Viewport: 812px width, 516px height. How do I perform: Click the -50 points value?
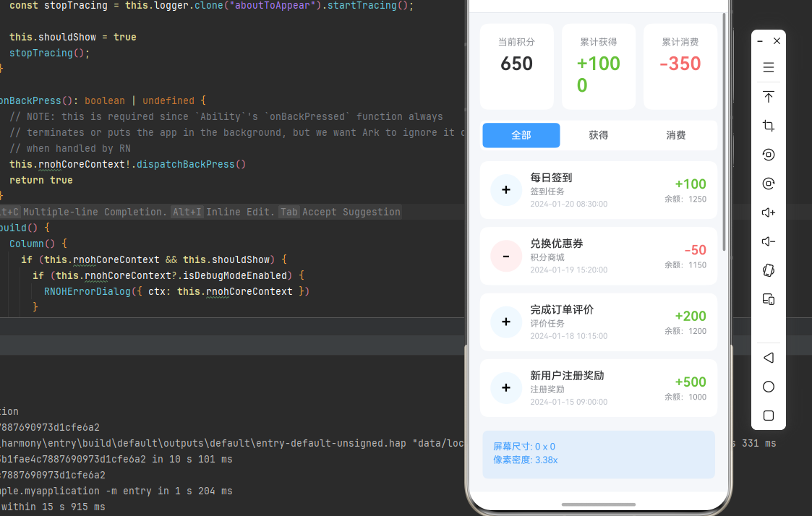click(695, 250)
